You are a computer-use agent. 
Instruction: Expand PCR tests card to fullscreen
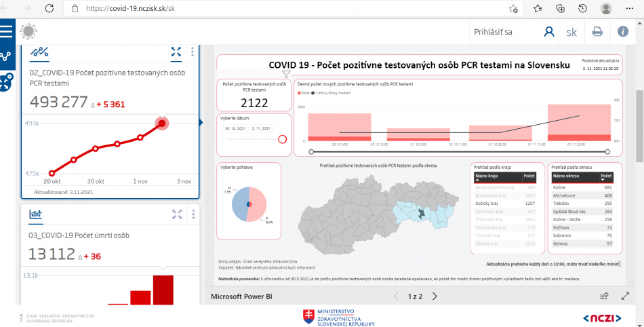tap(176, 52)
